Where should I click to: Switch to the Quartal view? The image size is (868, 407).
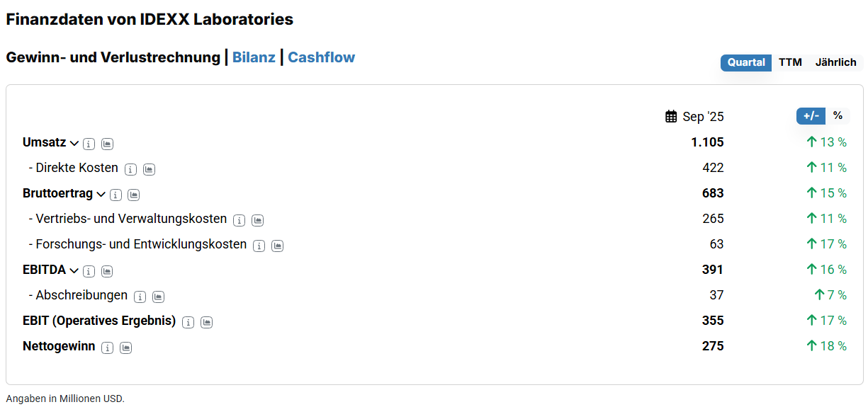point(746,62)
